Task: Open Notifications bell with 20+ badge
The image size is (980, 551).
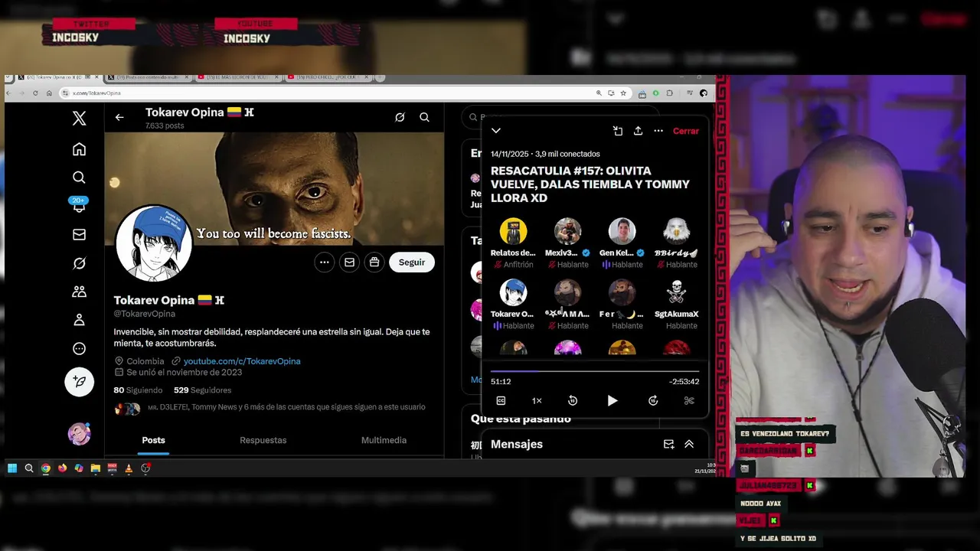Action: click(79, 205)
